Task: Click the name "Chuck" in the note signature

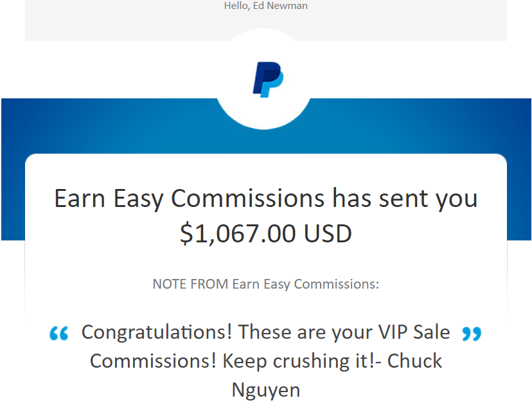Action: (414, 361)
